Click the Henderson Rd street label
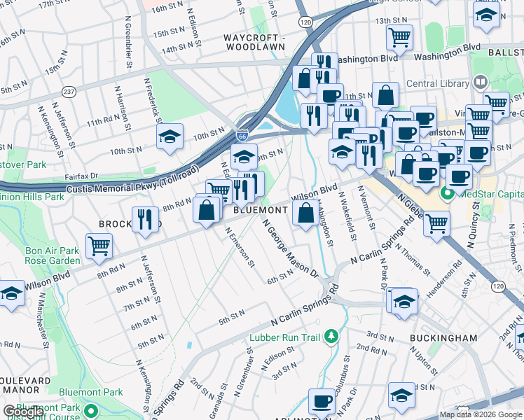 pyautogui.click(x=444, y=279)
